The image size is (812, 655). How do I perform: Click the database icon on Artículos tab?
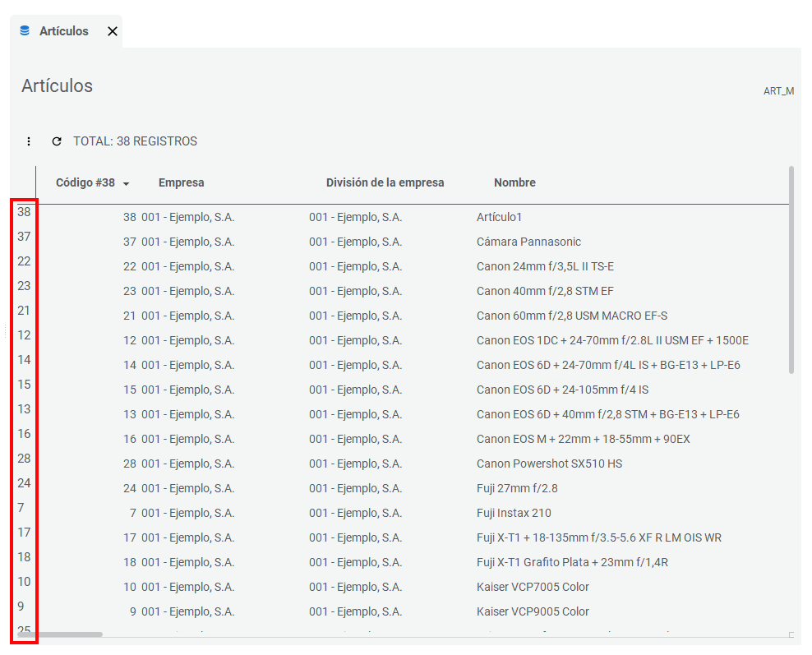(x=25, y=31)
